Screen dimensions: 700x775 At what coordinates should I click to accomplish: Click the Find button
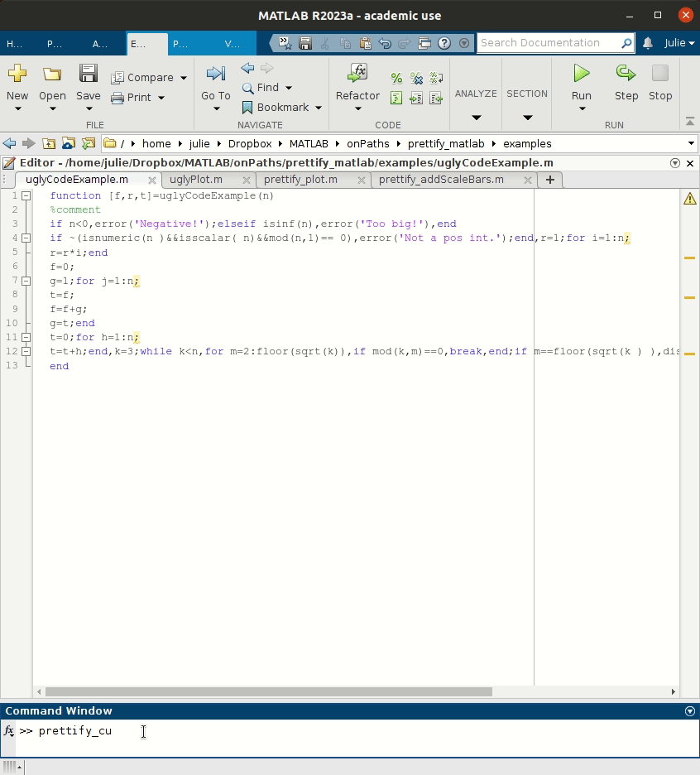[261, 88]
